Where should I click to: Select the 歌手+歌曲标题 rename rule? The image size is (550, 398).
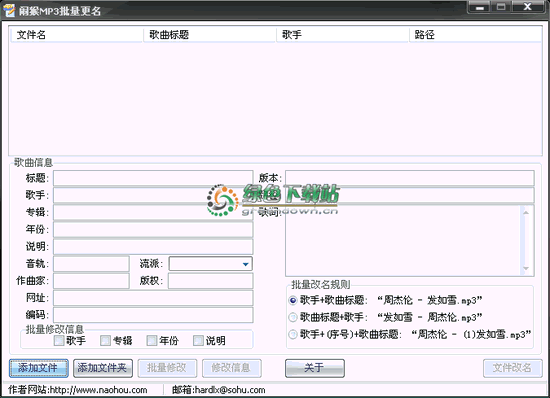pyautogui.click(x=293, y=301)
